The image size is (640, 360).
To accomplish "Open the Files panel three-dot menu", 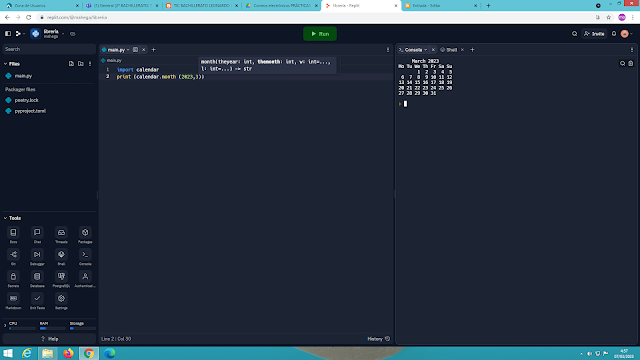I will pos(90,64).
